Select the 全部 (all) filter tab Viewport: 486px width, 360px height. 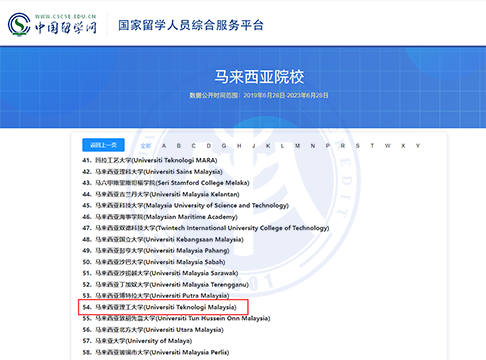click(x=146, y=146)
